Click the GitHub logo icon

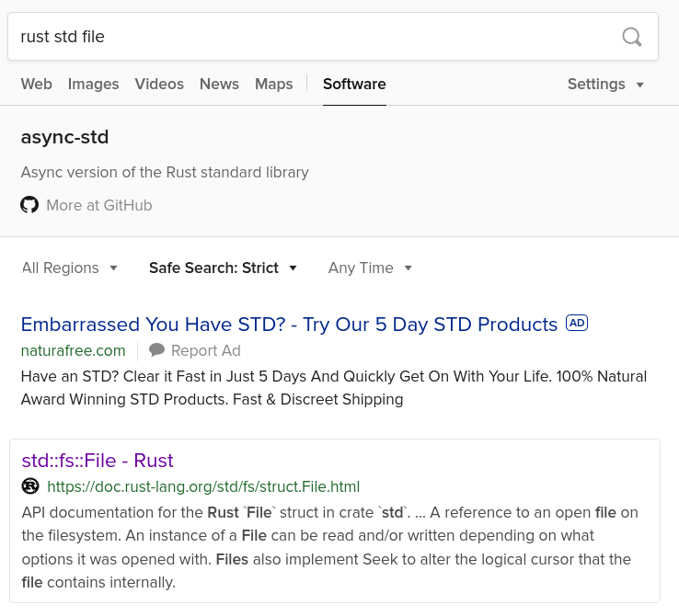click(x=29, y=205)
